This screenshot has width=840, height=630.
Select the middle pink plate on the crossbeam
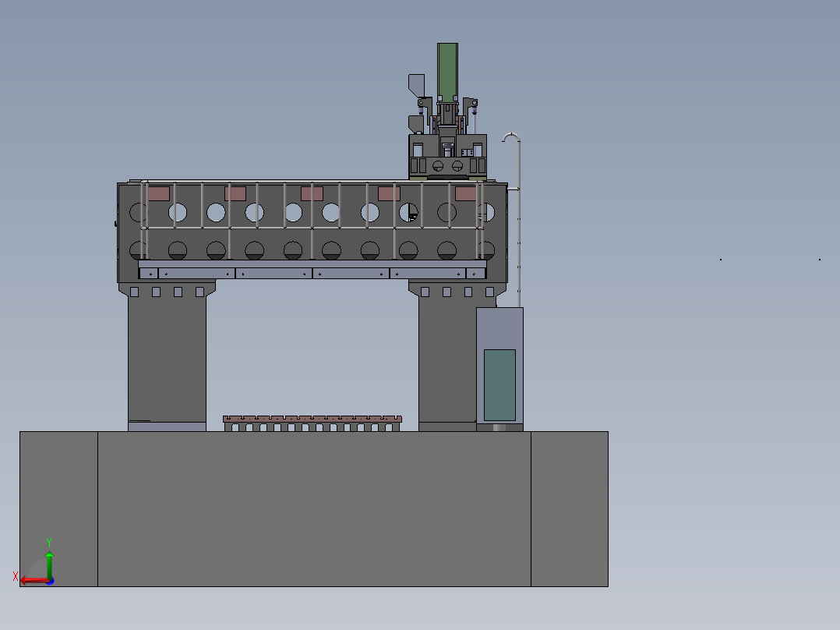pos(312,193)
